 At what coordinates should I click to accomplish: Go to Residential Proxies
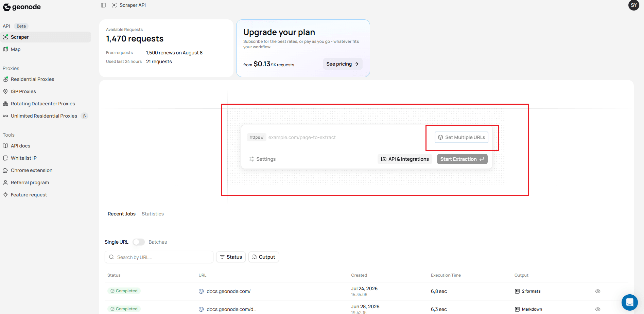click(46, 79)
